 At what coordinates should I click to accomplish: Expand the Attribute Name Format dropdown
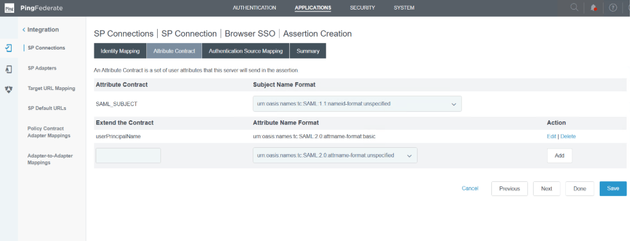(x=335, y=156)
